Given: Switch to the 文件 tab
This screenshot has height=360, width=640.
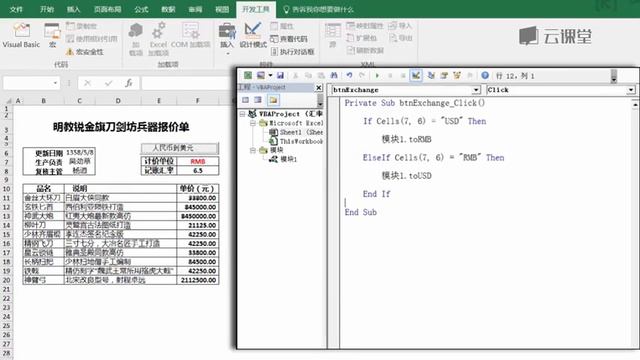Looking at the screenshot, I should click(16, 9).
